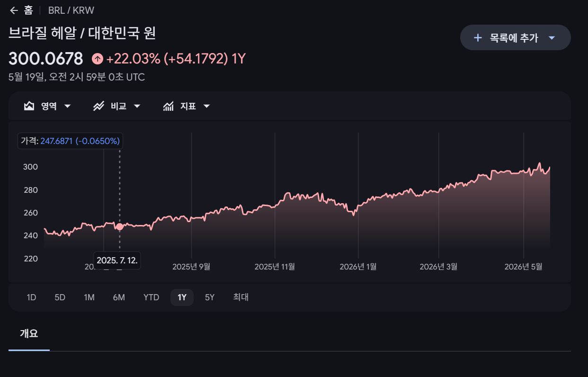Click the 2026년 1월 axis label
This screenshot has width=588, height=377.
pos(358,266)
